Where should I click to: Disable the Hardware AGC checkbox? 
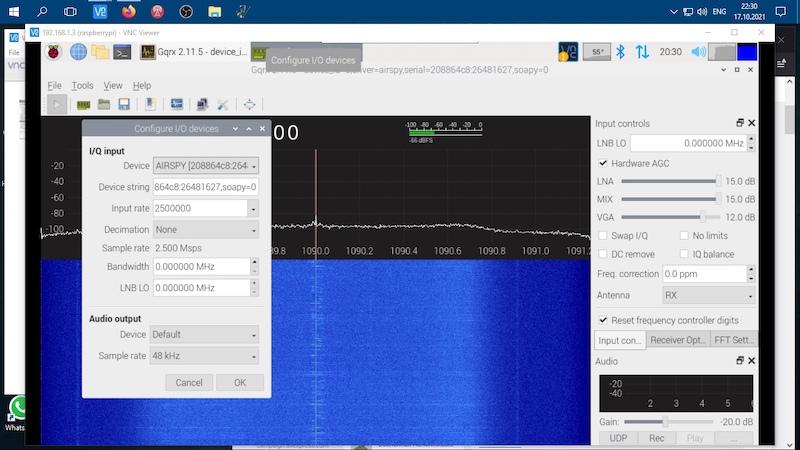tap(603, 163)
